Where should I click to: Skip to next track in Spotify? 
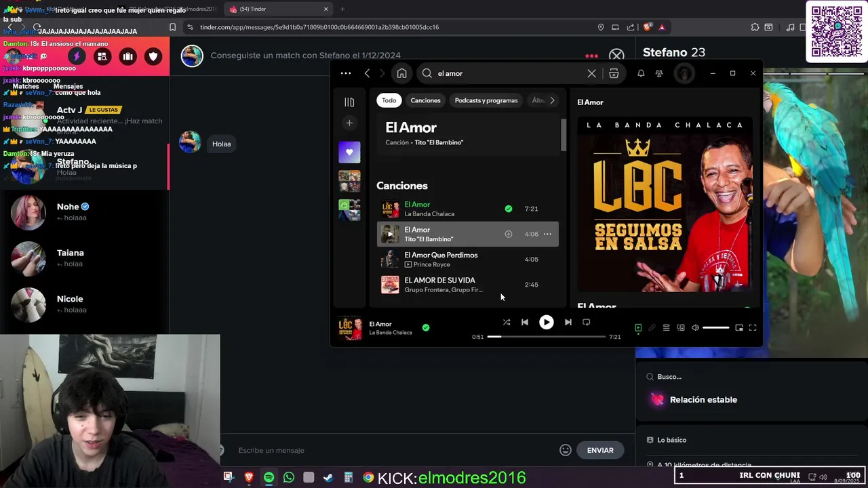pyautogui.click(x=568, y=323)
